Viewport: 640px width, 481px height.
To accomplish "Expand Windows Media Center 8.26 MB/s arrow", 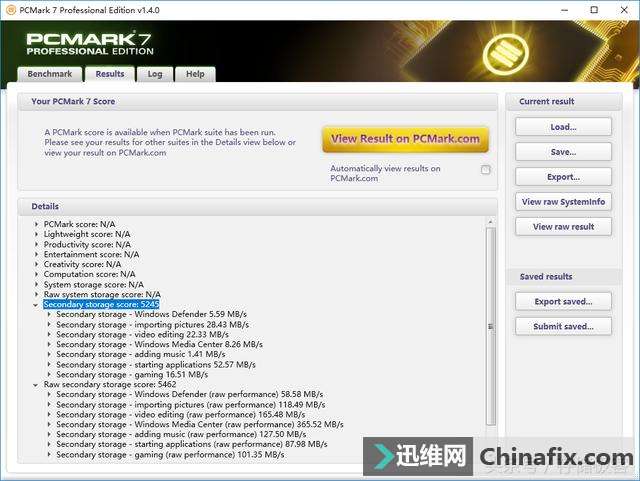I will (x=49, y=345).
